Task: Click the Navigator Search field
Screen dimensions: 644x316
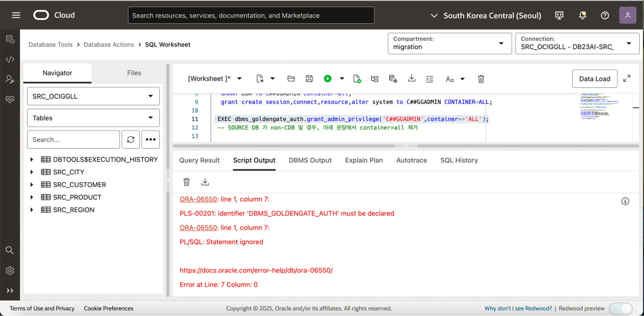Action: pyautogui.click(x=73, y=139)
